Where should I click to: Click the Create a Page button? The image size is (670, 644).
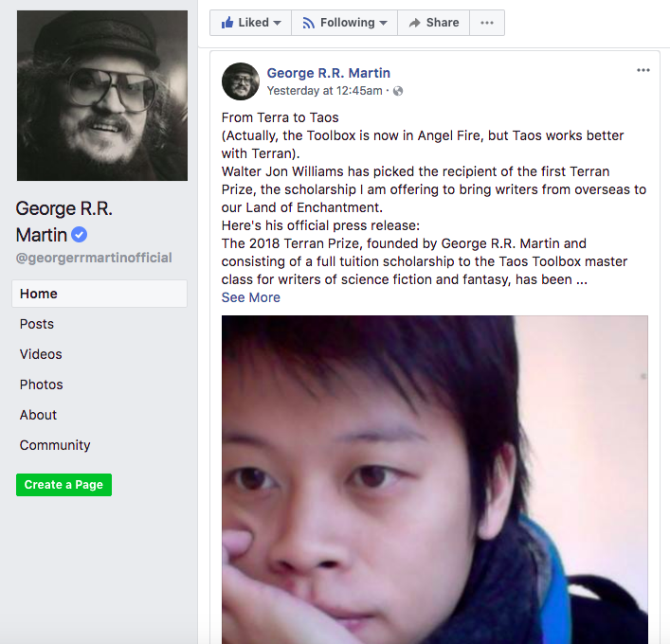64,485
